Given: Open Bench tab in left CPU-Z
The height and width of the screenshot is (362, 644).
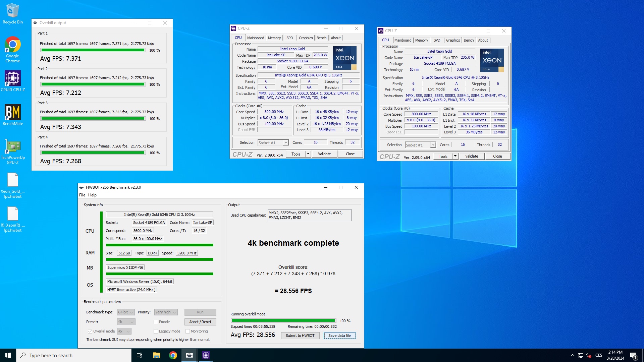Looking at the screenshot, I should 321,38.
